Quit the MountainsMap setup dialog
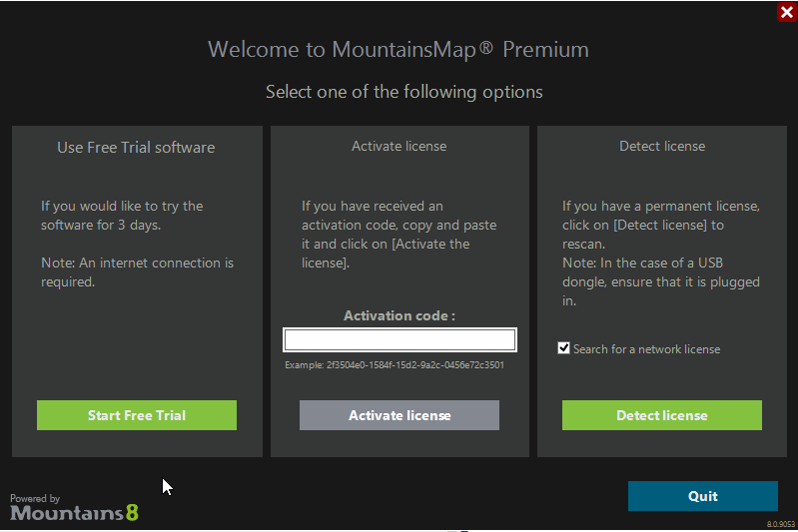This screenshot has height=532, width=798. point(703,496)
